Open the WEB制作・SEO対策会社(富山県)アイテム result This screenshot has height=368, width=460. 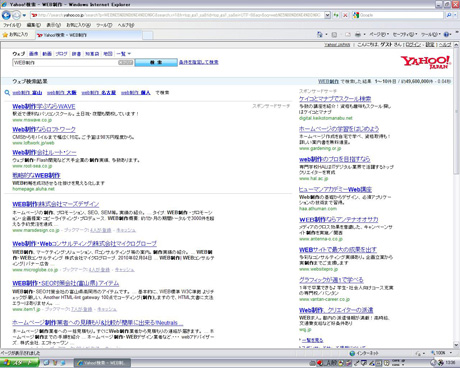point(66,283)
